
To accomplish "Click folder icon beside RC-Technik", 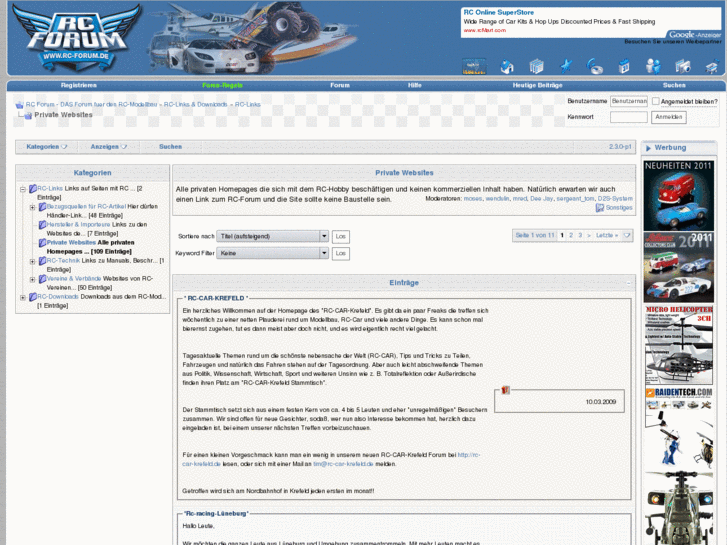I will pos(42,261).
